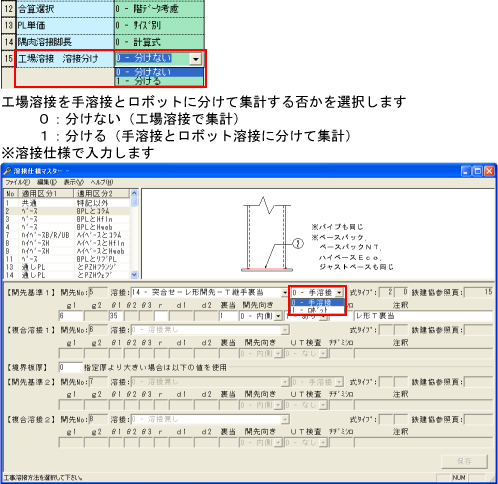Open the 表示(V) menu
The width and height of the screenshot is (498, 484).
pyautogui.click(x=74, y=182)
